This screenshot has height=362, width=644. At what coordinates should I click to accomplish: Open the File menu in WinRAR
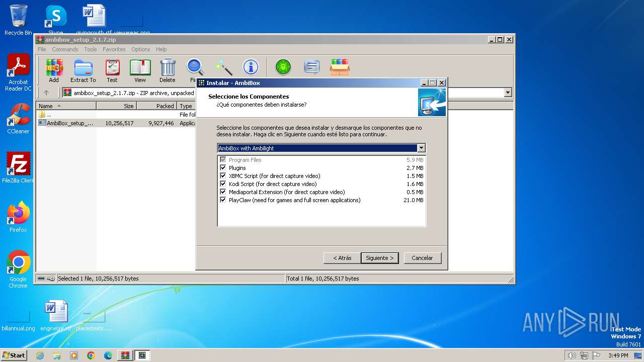pyautogui.click(x=42, y=49)
